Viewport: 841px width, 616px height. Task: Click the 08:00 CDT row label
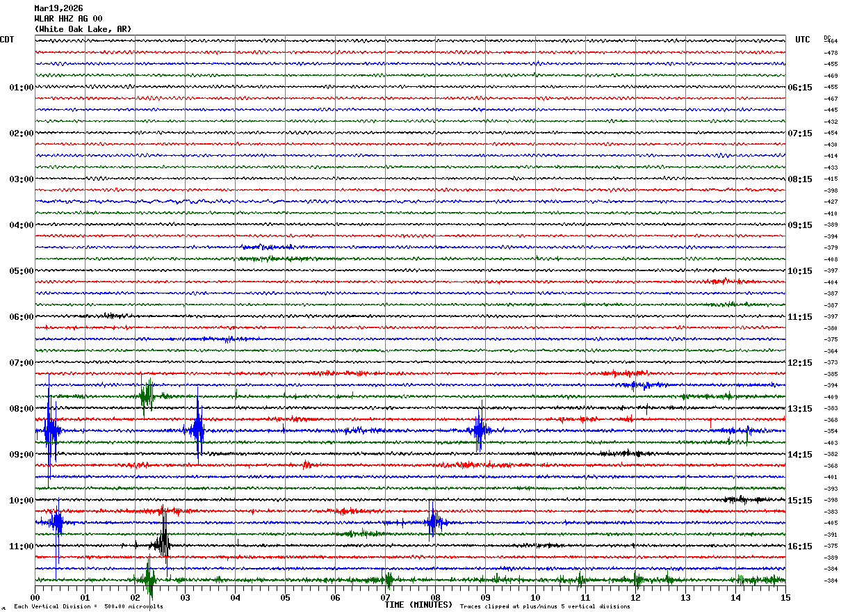pyautogui.click(x=22, y=409)
